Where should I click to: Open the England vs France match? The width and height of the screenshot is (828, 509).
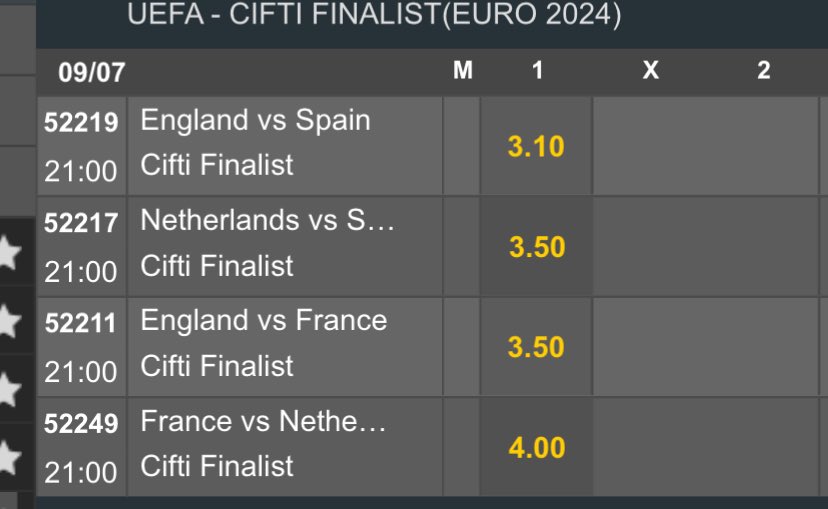[x=264, y=321]
